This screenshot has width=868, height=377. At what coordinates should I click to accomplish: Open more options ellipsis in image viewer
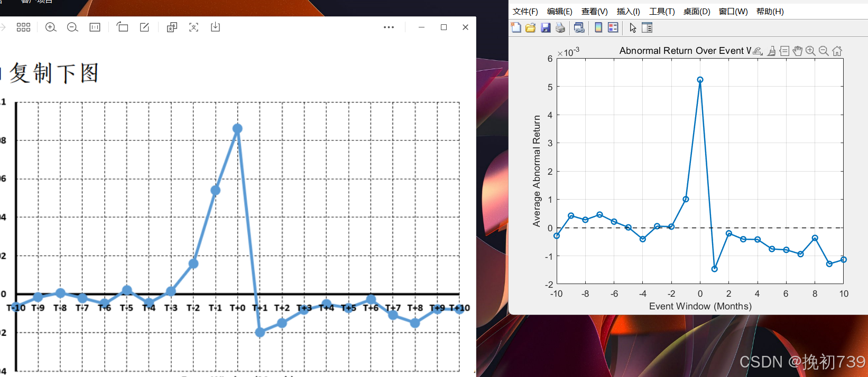pyautogui.click(x=389, y=27)
